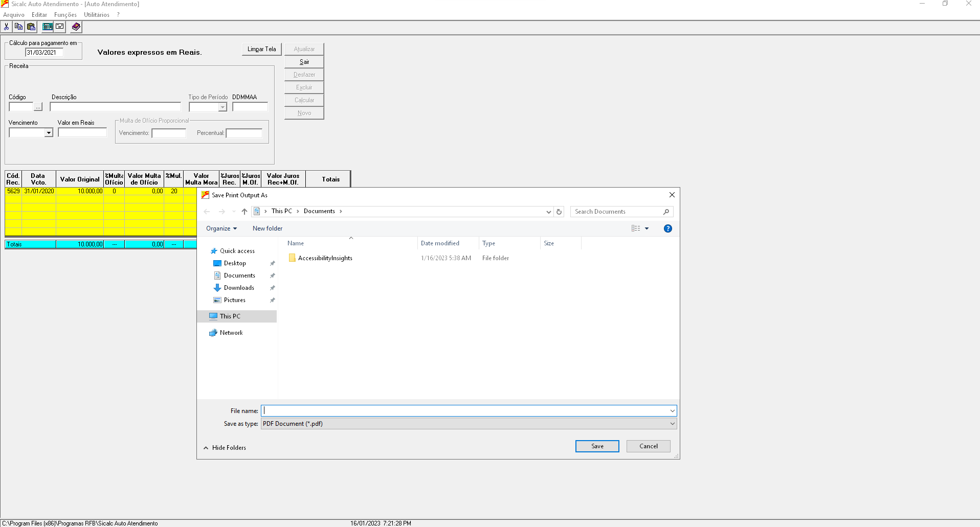Collapse pane with Hide Folders

pos(225,448)
